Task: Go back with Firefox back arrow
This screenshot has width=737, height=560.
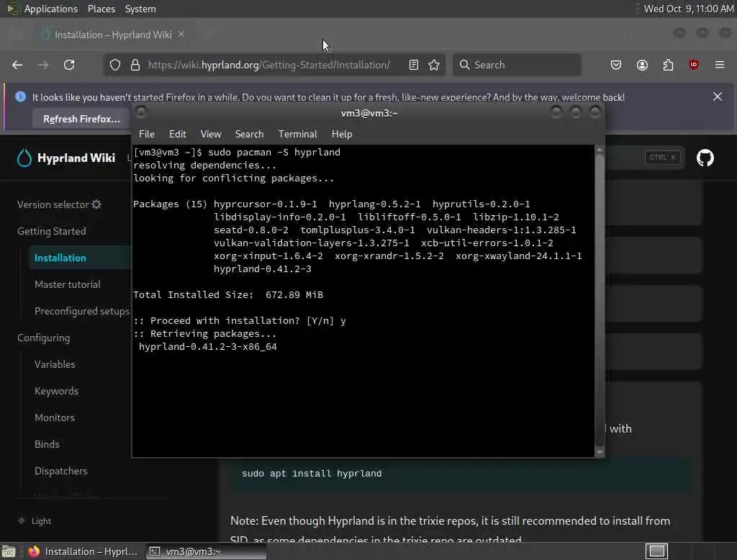Action: pos(17,65)
